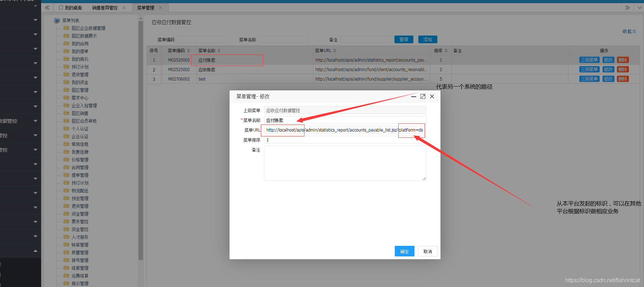Select 企业认证 in the menu tree
644x287 pixels.
click(80, 136)
